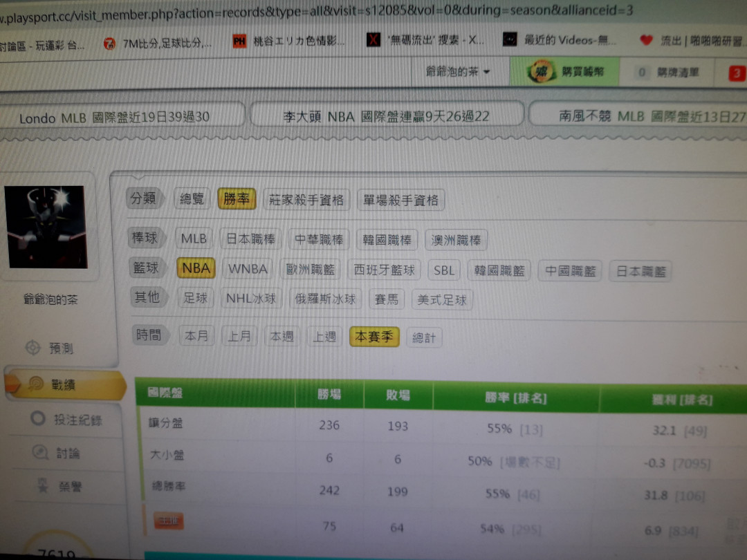Open the 購牌清單 cart button
This screenshot has height=560, width=747.
point(667,73)
